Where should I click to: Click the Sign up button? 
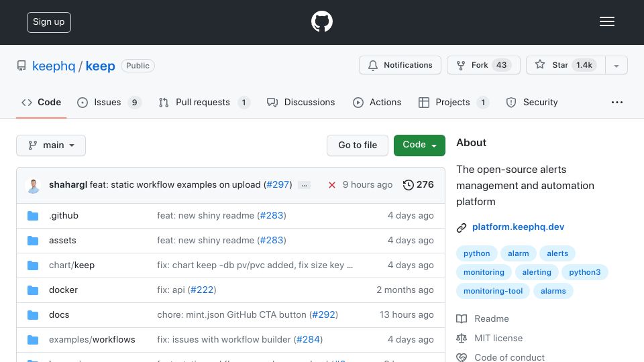tap(49, 22)
